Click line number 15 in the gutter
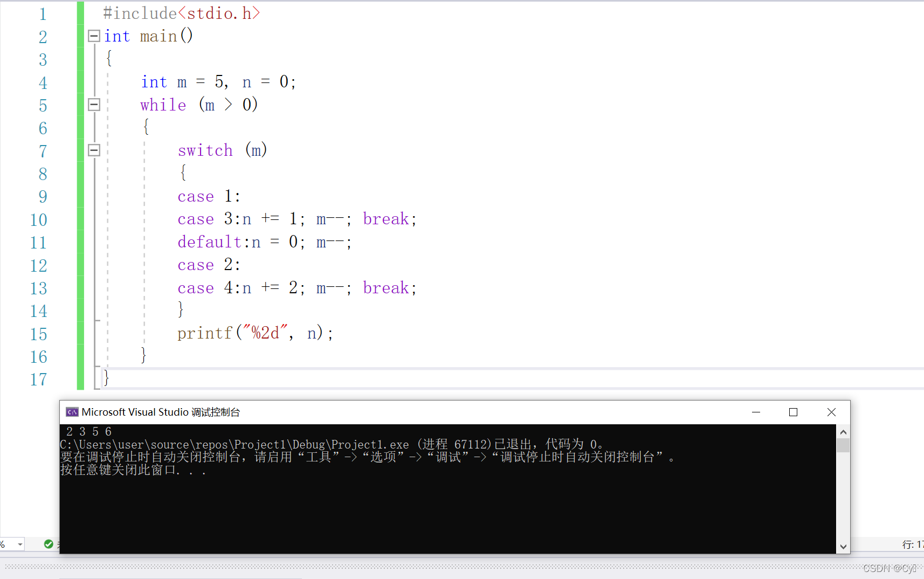Screen dimensions: 924x579 pos(38,334)
